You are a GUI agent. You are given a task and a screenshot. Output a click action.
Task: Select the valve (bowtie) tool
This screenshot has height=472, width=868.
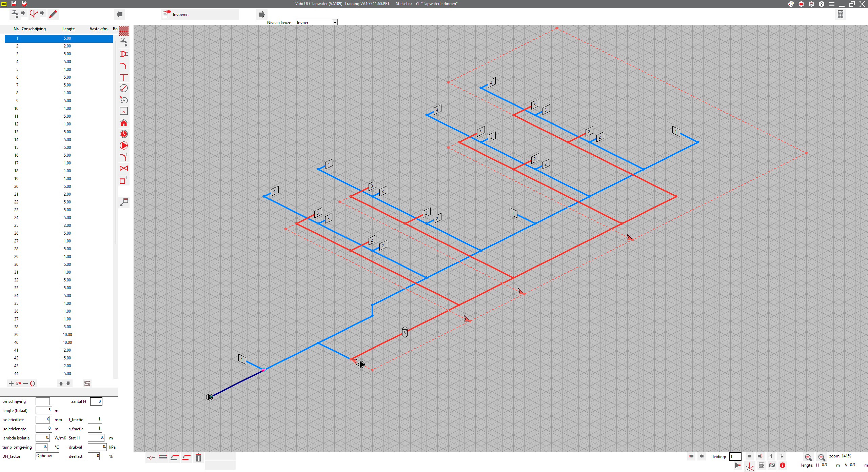coord(124,169)
